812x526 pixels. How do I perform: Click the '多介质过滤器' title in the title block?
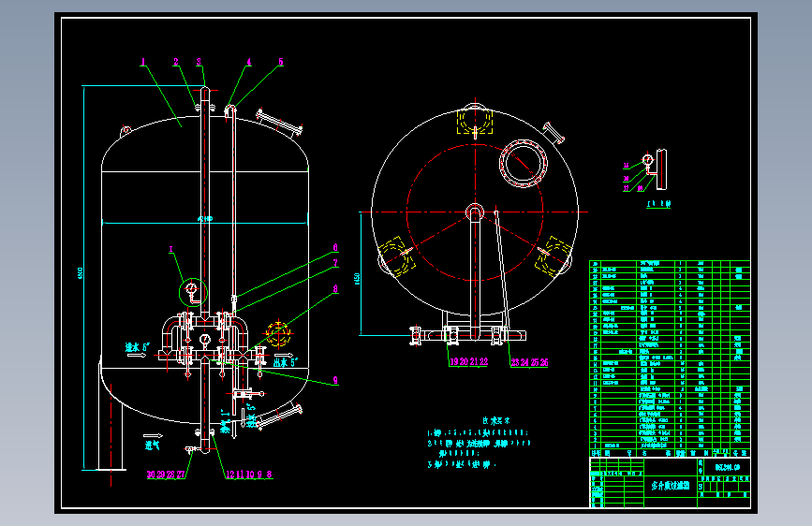click(670, 486)
